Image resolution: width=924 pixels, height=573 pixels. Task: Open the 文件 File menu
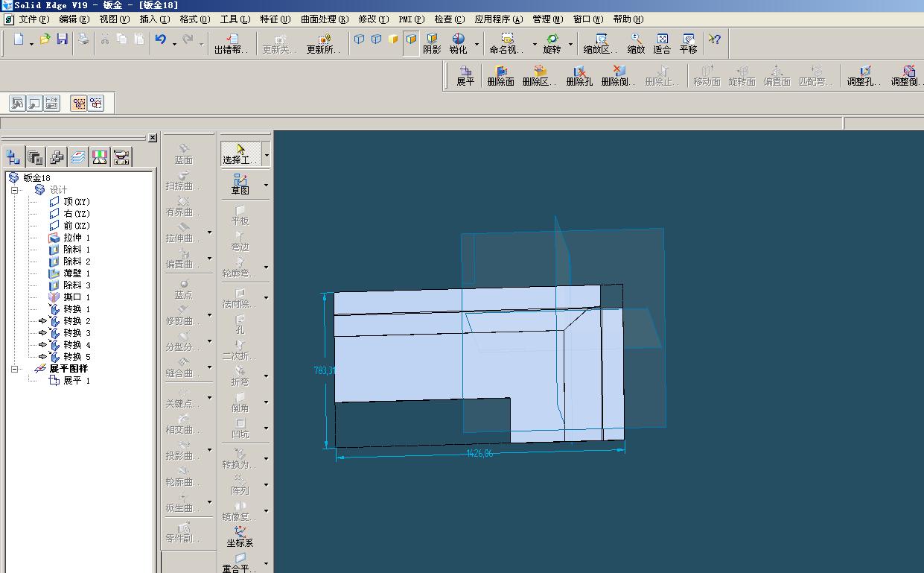[x=33, y=19]
